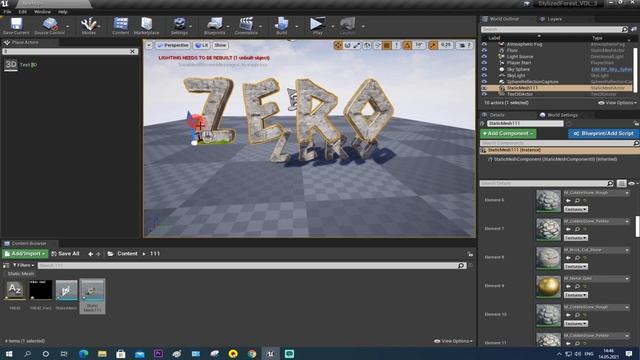Click the Search Details input field
640x360 pixels.
[x=547, y=184]
